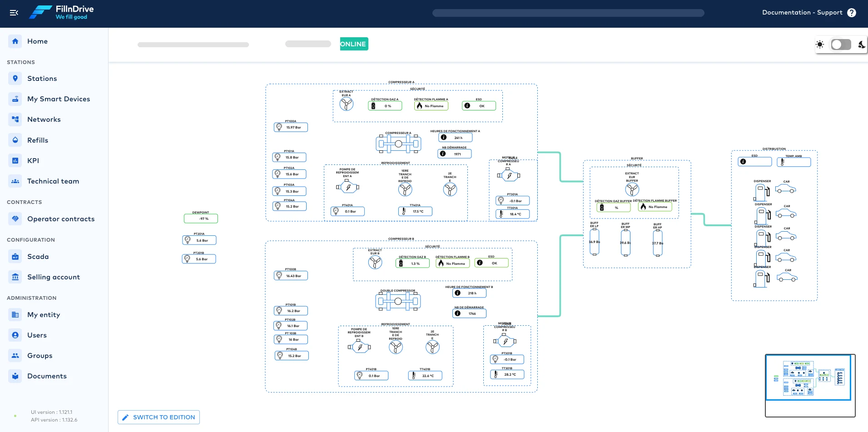
Task: Click the FillnDrive logo
Action: (61, 12)
